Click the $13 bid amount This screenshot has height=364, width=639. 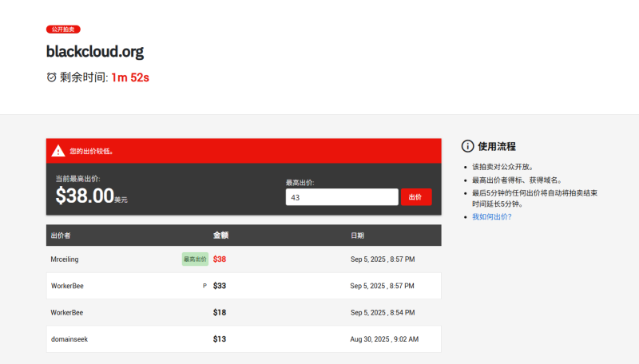(x=220, y=339)
